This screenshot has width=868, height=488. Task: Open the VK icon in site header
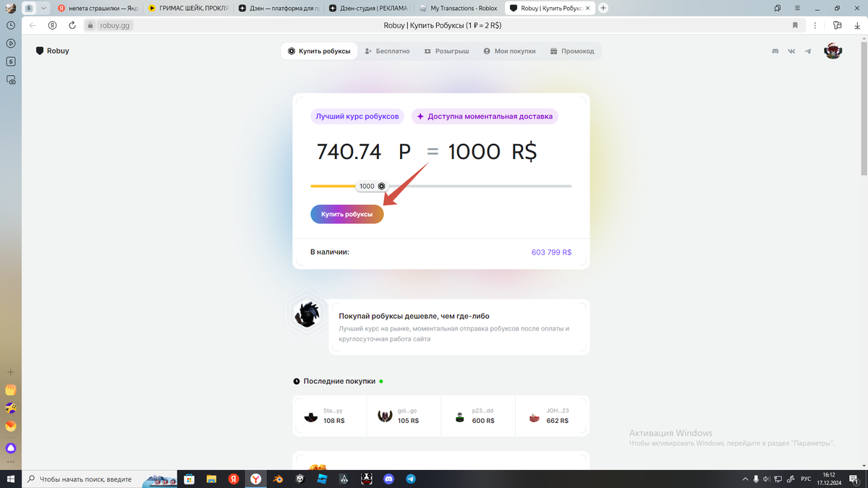click(x=792, y=51)
